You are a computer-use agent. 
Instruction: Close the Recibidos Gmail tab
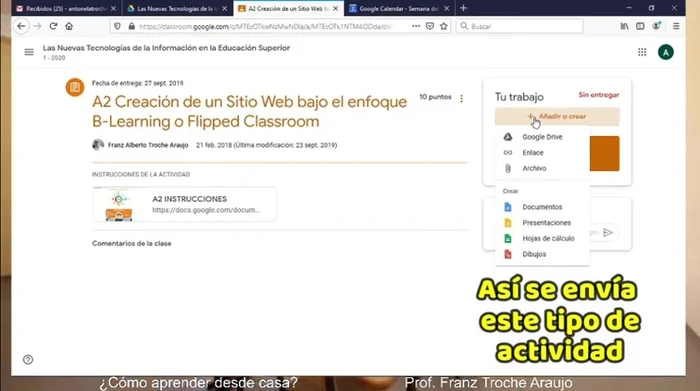click(113, 8)
